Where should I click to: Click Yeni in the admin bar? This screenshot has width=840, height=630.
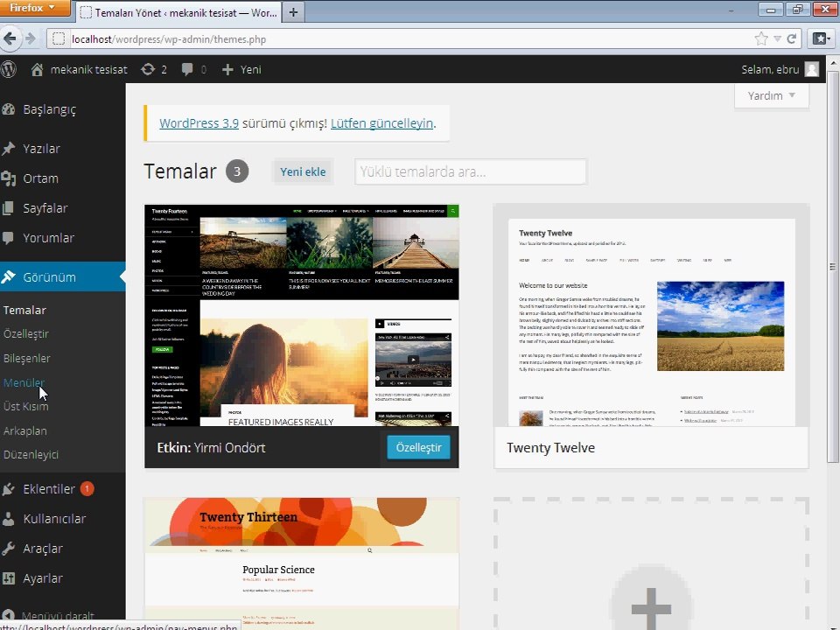251,70
